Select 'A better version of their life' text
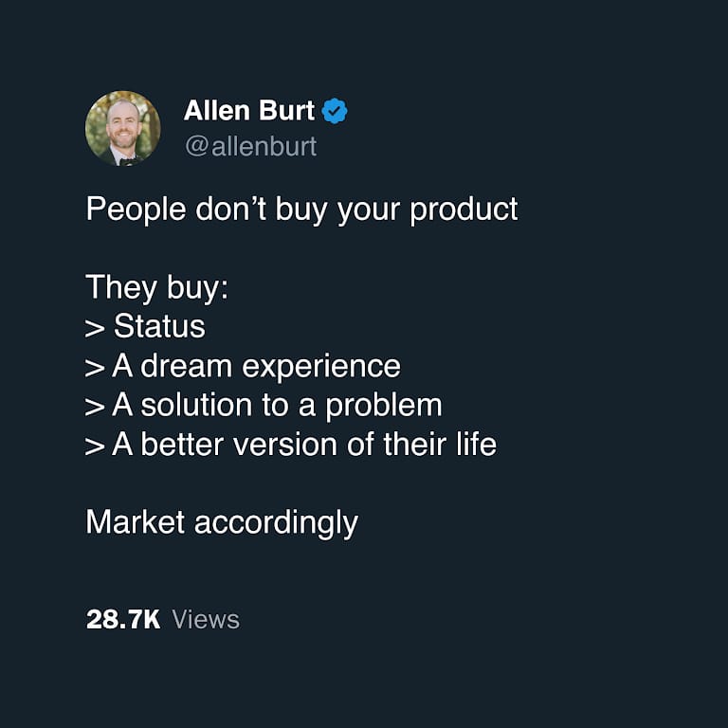This screenshot has height=728, width=728. (x=304, y=445)
